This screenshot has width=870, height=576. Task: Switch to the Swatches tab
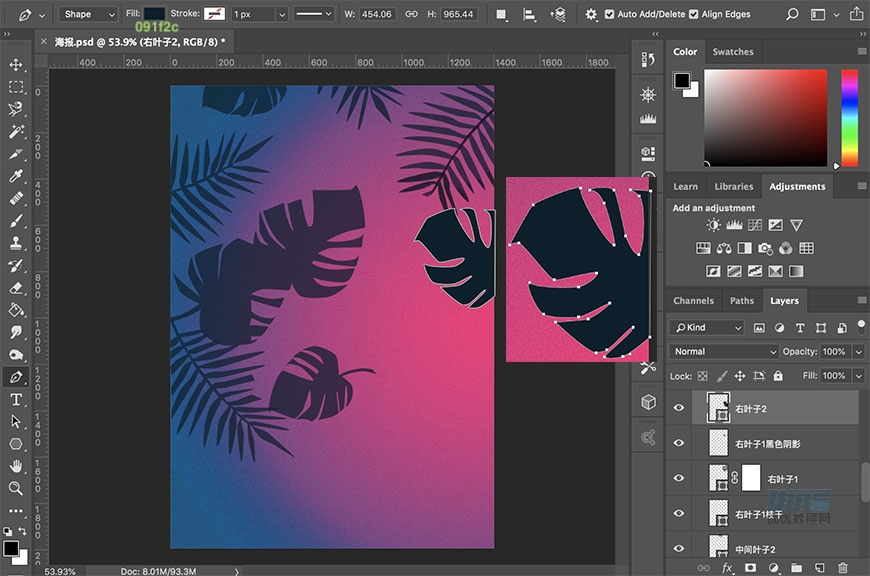(733, 52)
